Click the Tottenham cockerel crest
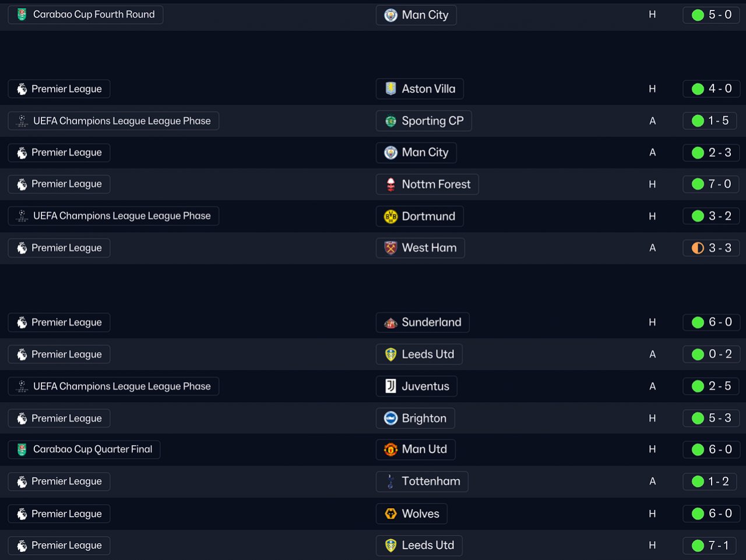The image size is (746, 560). coord(390,481)
